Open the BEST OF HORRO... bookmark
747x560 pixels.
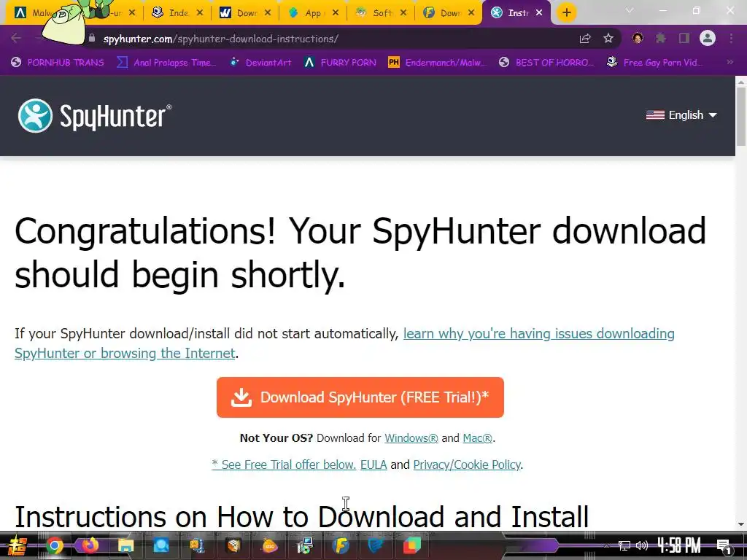(x=547, y=63)
